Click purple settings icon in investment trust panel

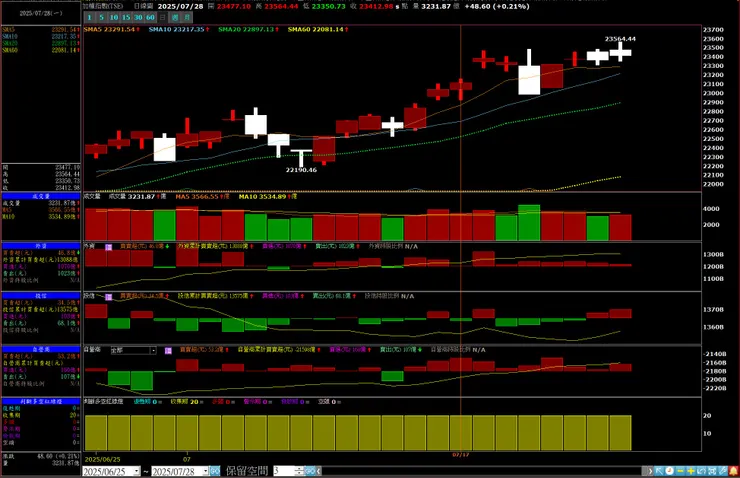(x=109, y=297)
